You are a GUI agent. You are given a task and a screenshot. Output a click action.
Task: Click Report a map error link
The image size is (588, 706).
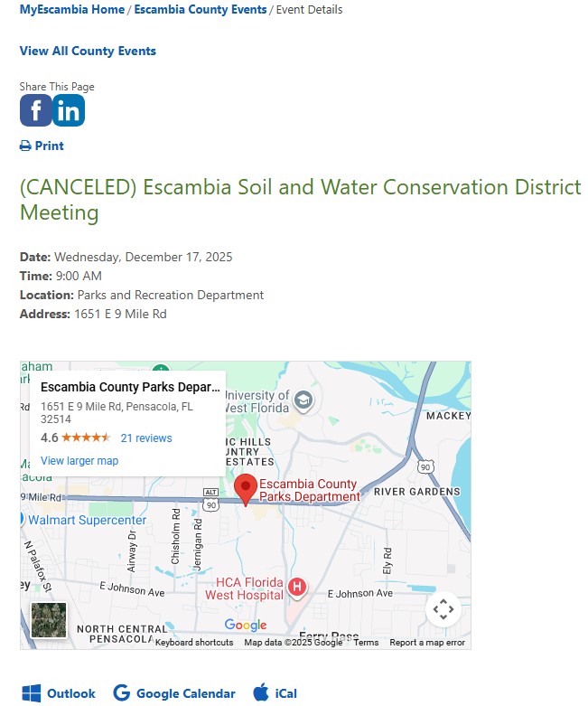427,643
